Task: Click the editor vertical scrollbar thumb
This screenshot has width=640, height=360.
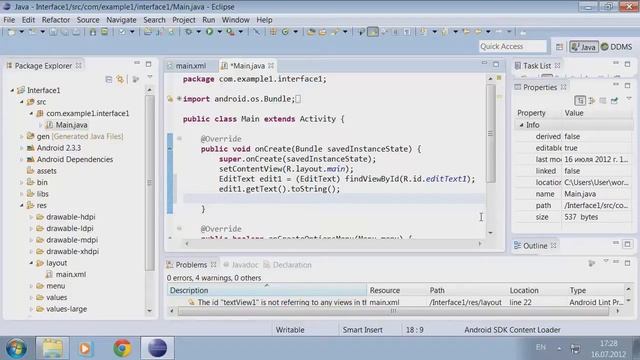Action: 491,133
